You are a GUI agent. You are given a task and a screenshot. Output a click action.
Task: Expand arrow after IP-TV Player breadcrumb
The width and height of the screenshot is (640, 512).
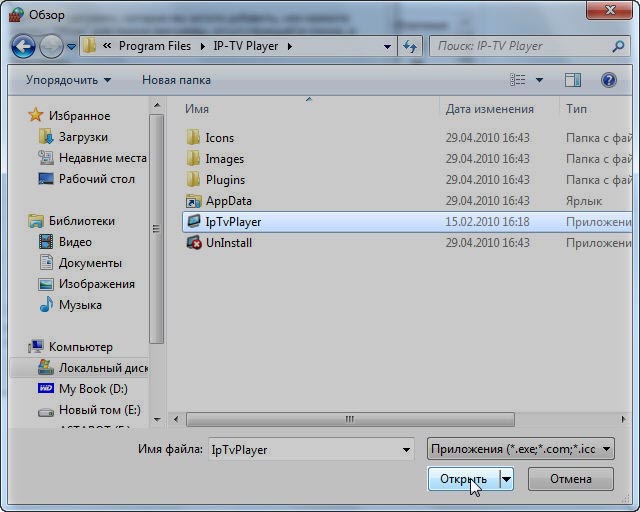click(x=290, y=47)
